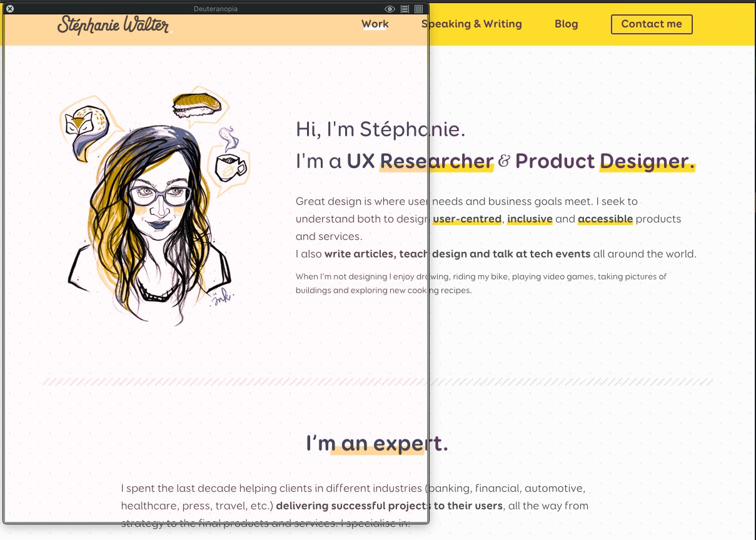
Task: Open the Work menu item
Action: (x=375, y=24)
